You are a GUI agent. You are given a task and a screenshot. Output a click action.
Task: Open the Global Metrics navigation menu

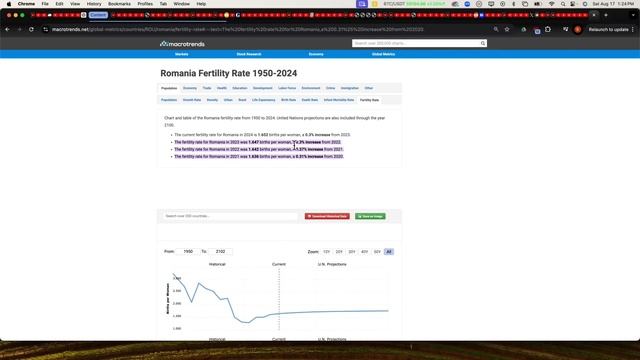383,54
